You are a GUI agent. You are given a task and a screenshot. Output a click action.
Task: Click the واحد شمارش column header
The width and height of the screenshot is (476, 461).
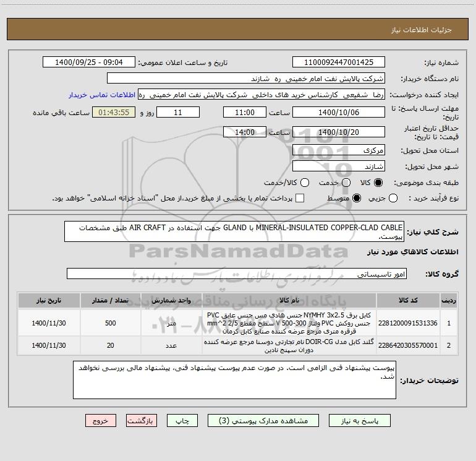click(171, 300)
